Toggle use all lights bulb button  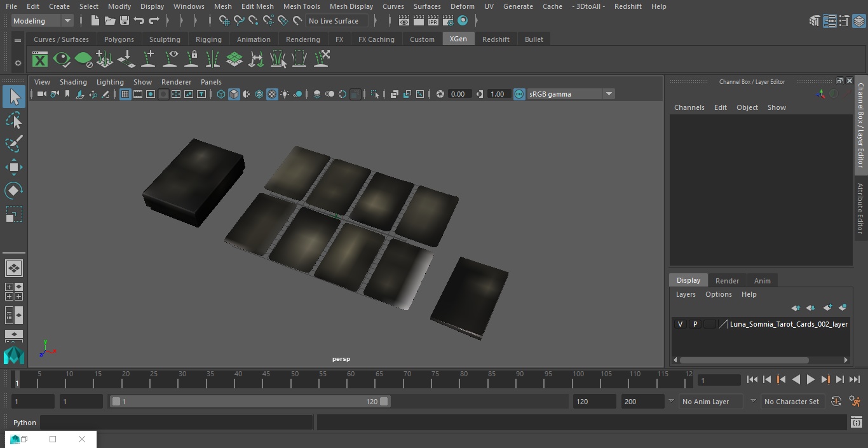click(x=285, y=94)
